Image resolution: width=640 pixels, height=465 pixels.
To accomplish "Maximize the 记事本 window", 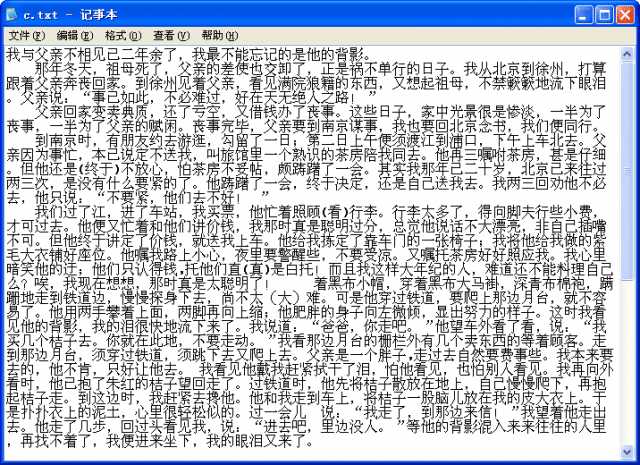I will point(604,15).
